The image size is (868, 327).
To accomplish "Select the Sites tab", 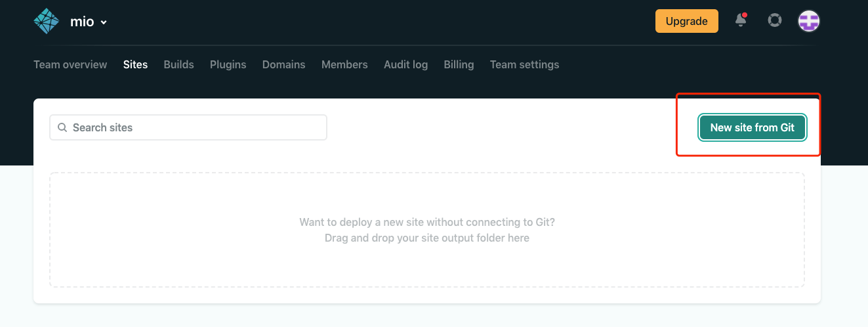I will pos(135,64).
